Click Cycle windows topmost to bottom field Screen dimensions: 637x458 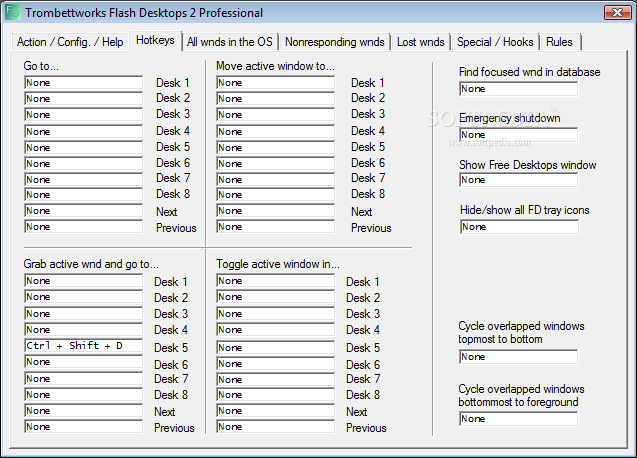point(519,357)
